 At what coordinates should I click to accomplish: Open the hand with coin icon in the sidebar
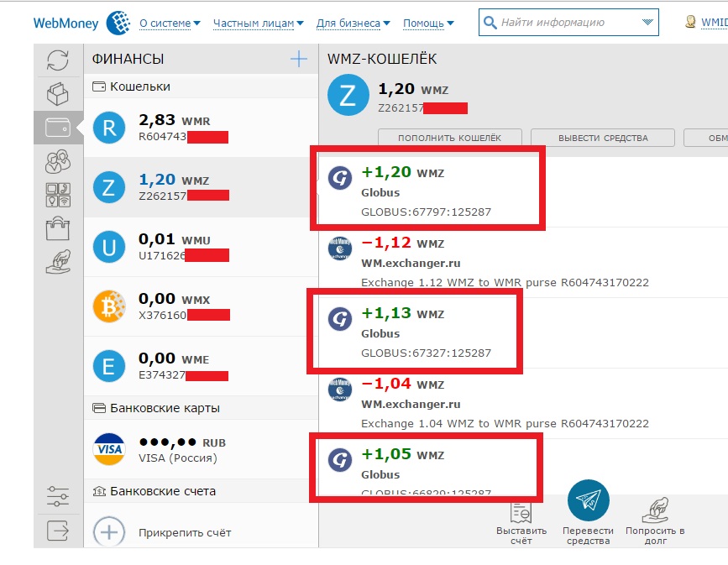pos(58,262)
